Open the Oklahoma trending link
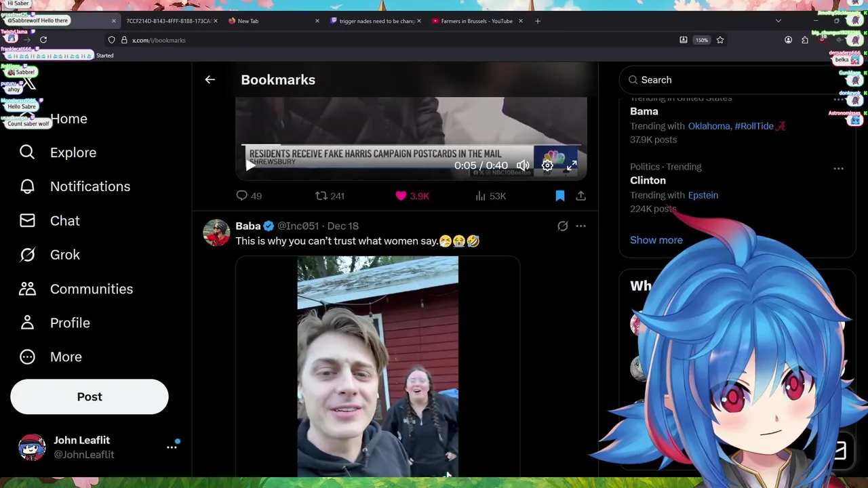 pos(709,126)
